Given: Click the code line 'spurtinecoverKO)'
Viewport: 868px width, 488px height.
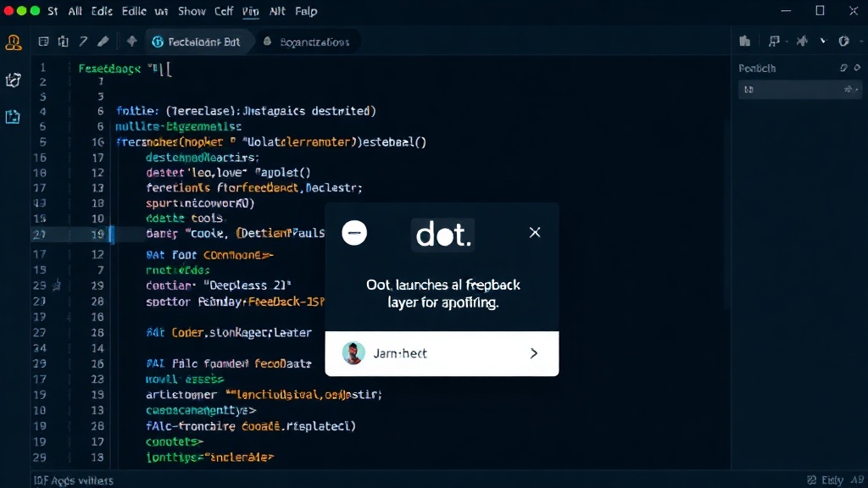Looking at the screenshot, I should [x=200, y=203].
